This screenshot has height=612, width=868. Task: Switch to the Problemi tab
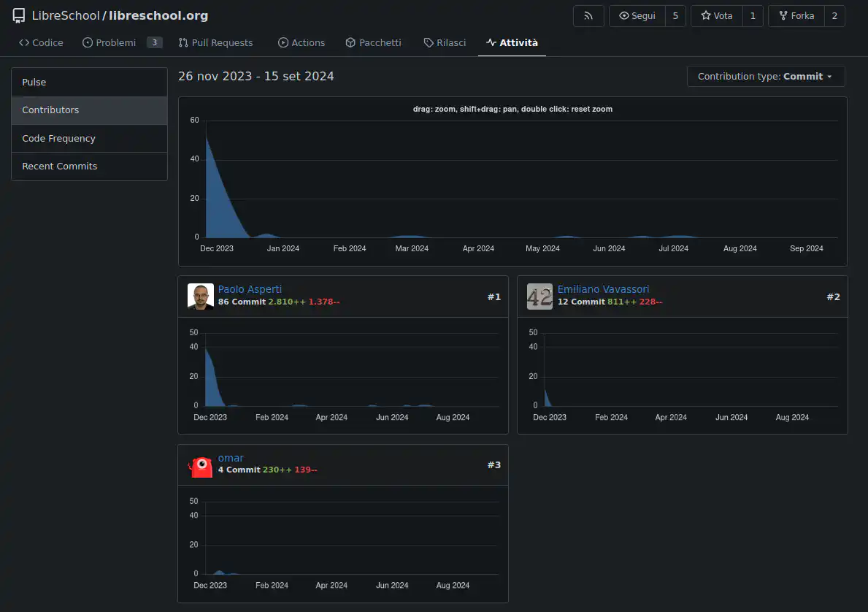[x=122, y=42]
